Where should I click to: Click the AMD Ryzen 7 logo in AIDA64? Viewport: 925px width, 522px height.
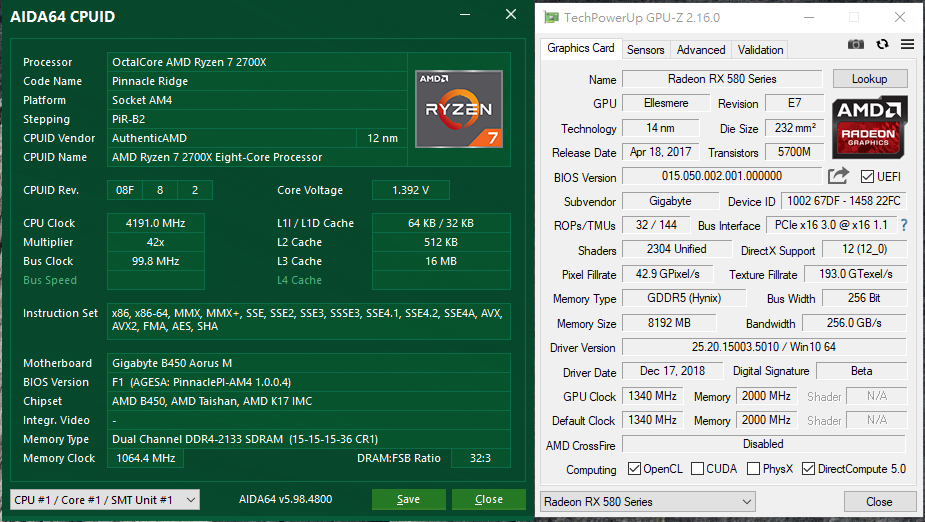click(x=459, y=109)
